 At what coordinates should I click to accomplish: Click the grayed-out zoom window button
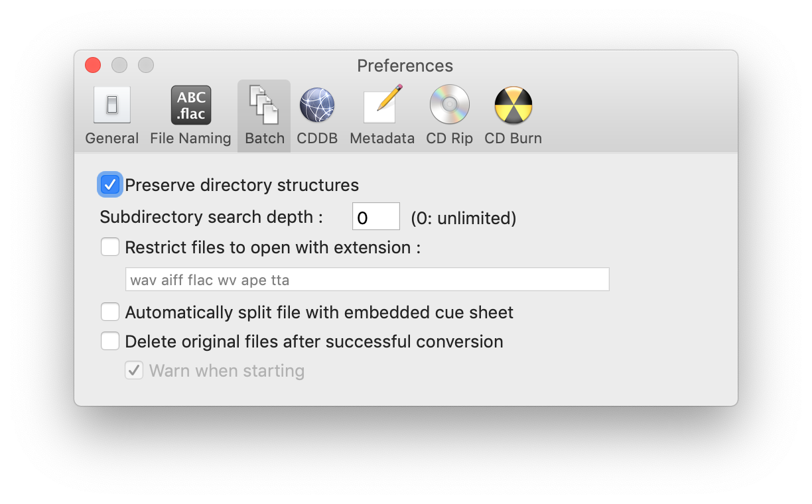coord(146,65)
